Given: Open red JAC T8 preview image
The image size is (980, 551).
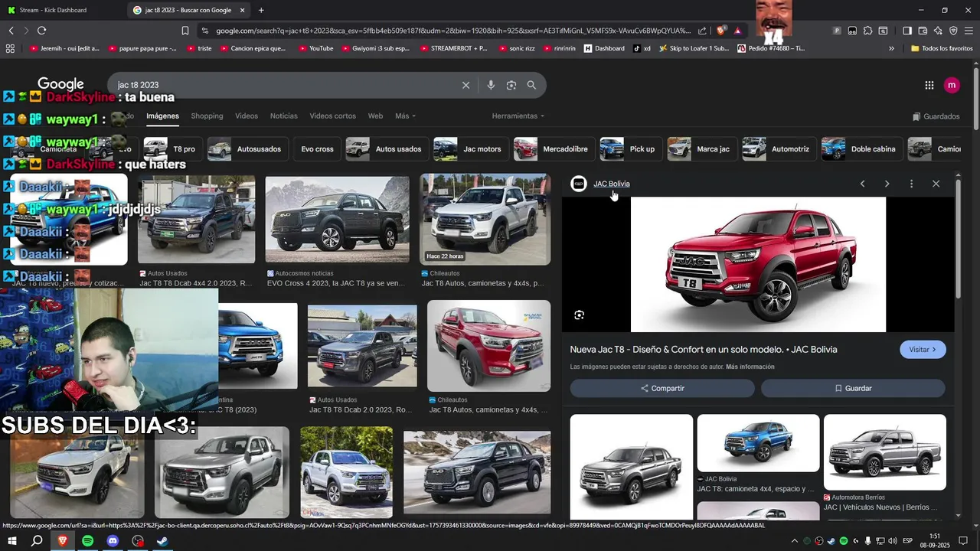Looking at the screenshot, I should click(758, 265).
